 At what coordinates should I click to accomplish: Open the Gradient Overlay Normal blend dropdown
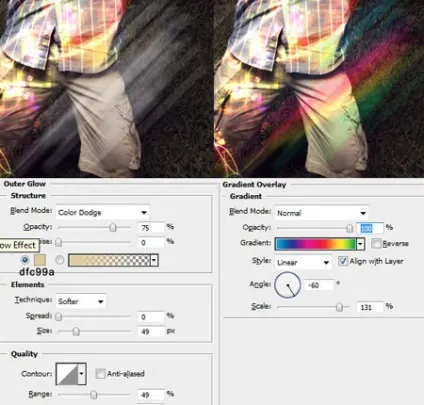(x=321, y=213)
